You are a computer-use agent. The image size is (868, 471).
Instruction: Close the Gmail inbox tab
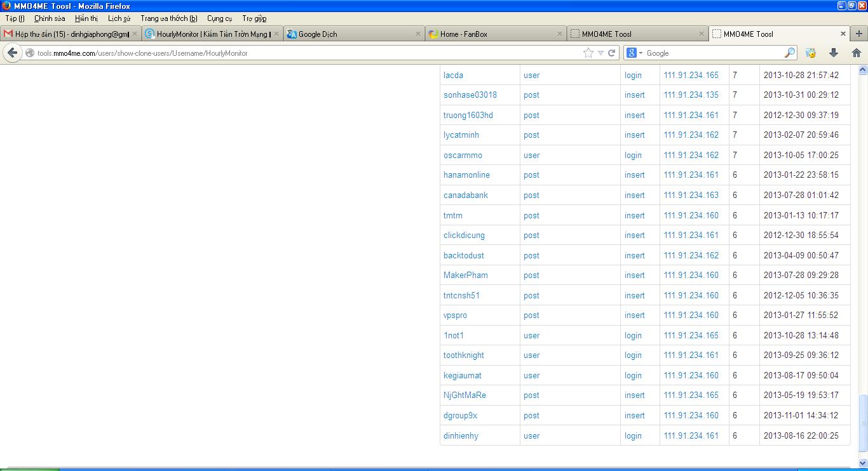click(135, 34)
